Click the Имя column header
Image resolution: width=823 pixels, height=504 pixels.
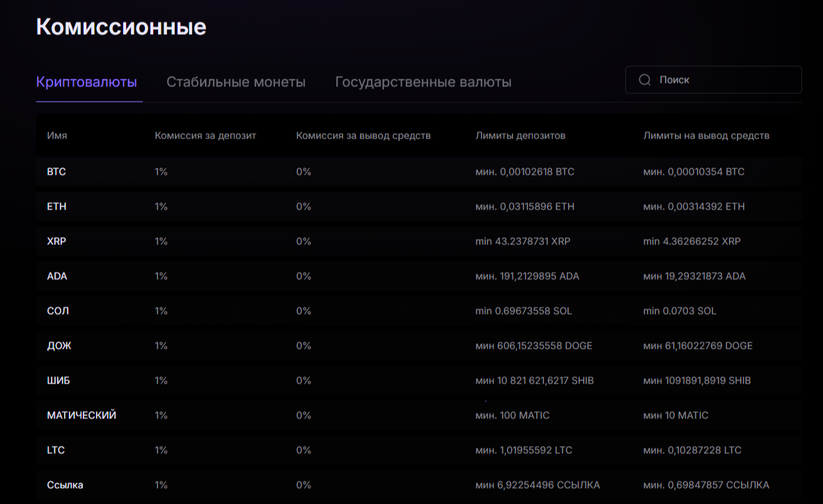pyautogui.click(x=56, y=136)
